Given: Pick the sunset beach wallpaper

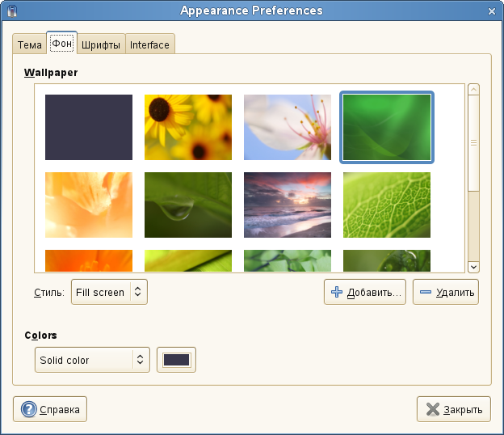Looking at the screenshot, I should tap(288, 205).
